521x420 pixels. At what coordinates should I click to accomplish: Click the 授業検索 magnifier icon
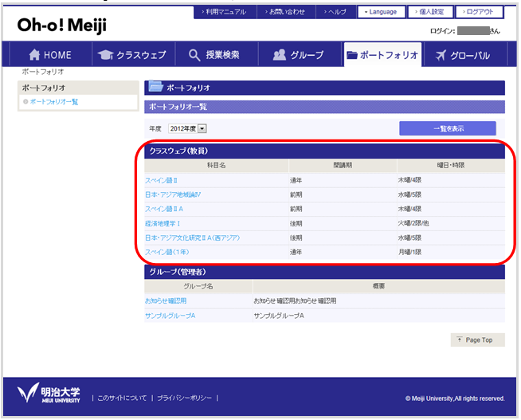tap(194, 55)
